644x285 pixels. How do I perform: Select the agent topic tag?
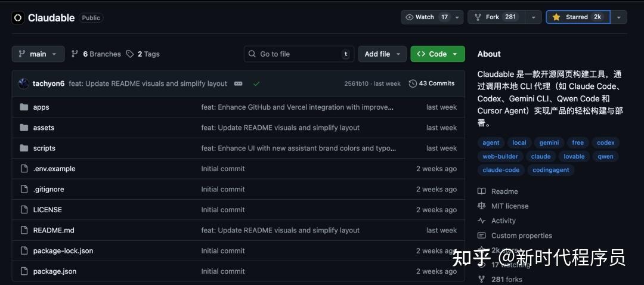pos(491,143)
